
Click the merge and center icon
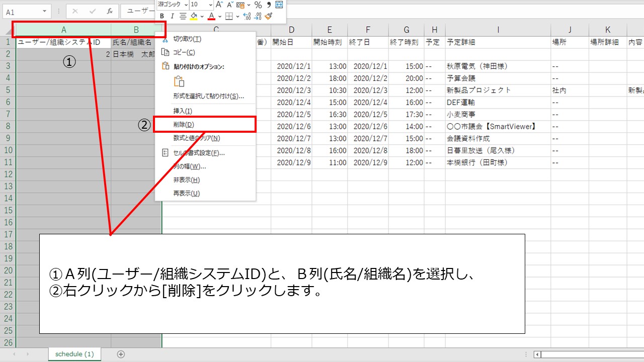(279, 5)
